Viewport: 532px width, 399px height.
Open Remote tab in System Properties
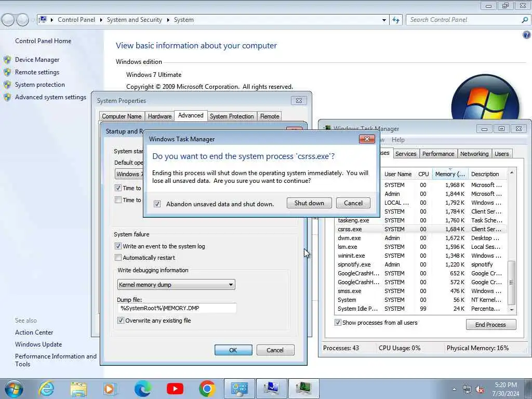pyautogui.click(x=270, y=116)
